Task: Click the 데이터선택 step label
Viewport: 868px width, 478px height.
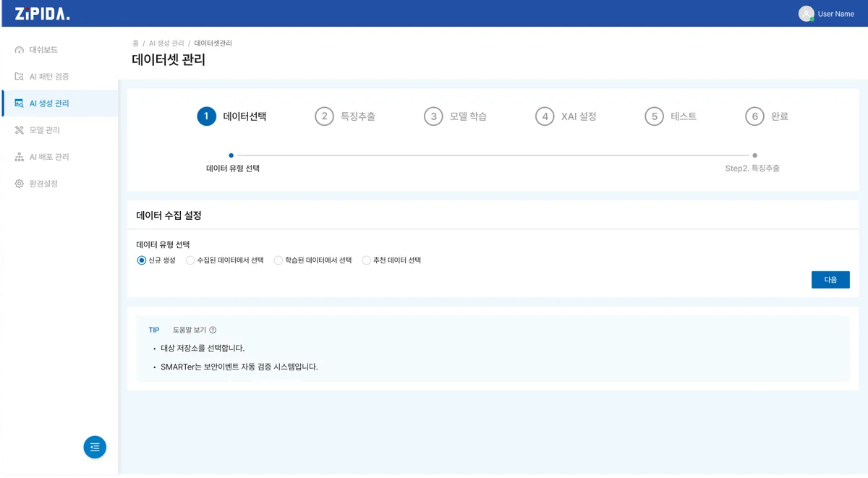Action: coord(244,116)
